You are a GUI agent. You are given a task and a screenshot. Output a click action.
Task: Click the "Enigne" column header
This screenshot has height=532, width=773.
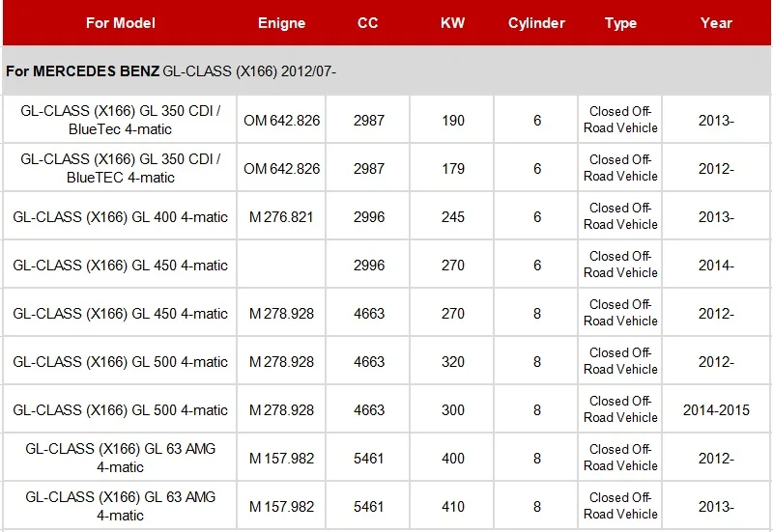coord(281,23)
